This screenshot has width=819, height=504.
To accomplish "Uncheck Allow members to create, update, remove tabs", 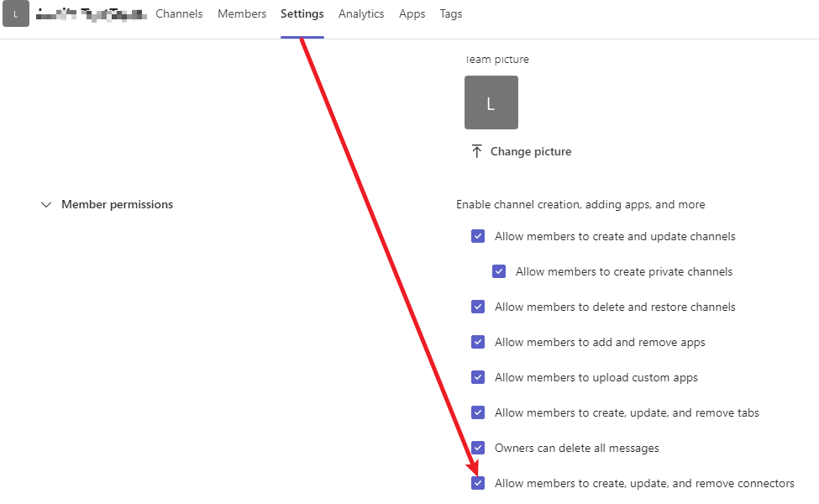I will 478,412.
